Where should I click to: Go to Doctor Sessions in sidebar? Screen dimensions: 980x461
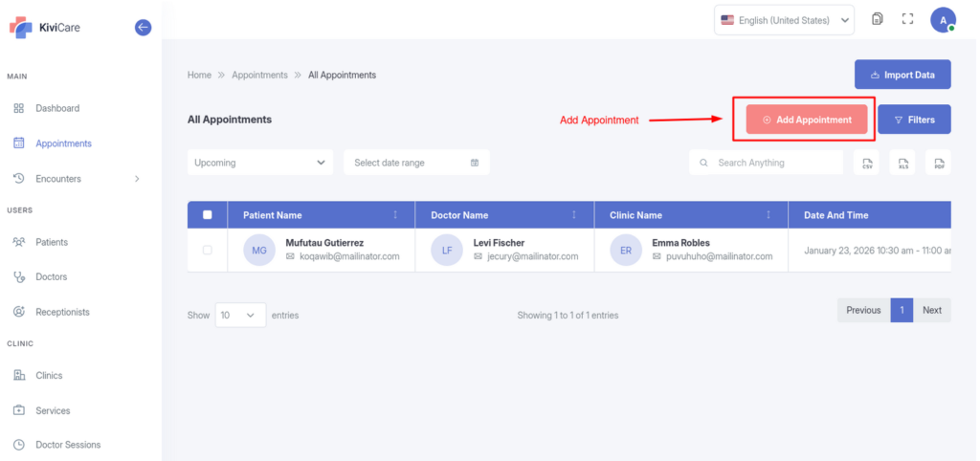[x=67, y=445]
